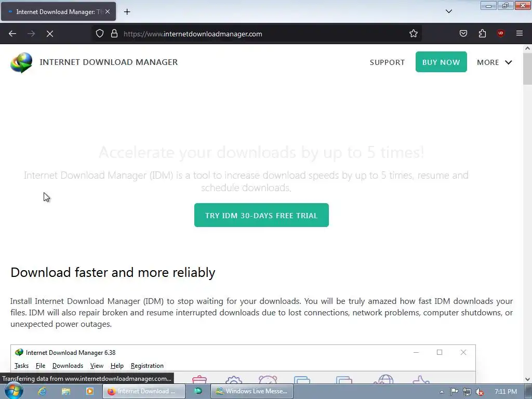Open the Save to Pocket icon

click(x=463, y=34)
